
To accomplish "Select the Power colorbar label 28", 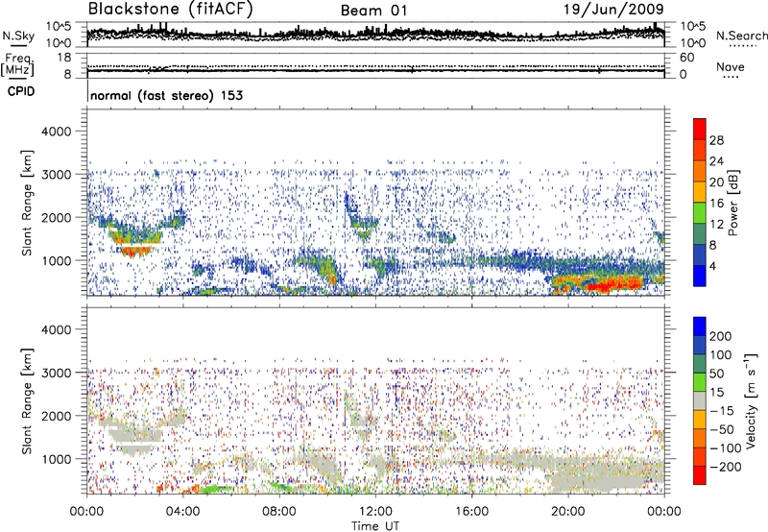I will tap(716, 140).
